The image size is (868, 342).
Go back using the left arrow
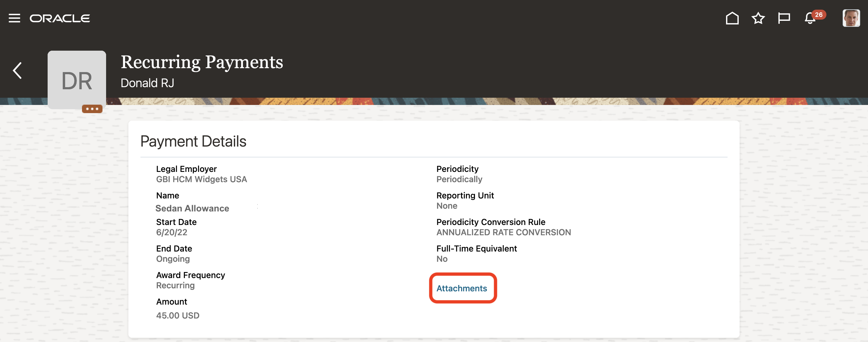(17, 71)
